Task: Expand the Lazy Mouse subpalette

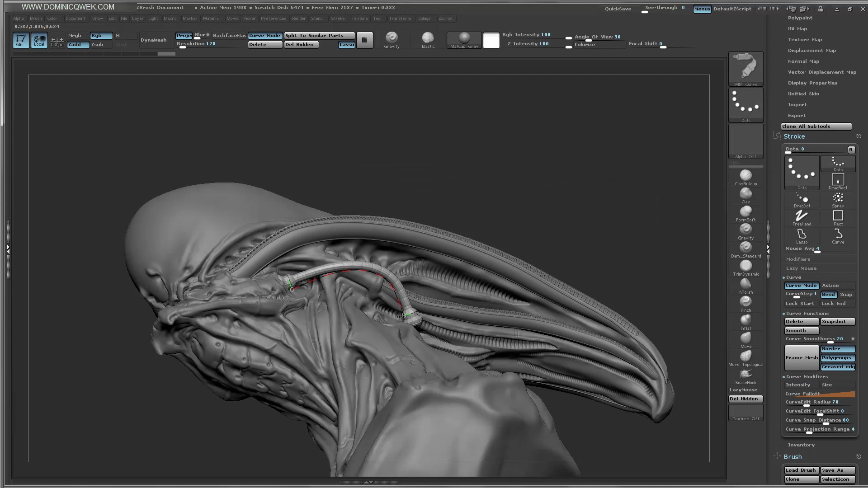Action: (x=801, y=268)
